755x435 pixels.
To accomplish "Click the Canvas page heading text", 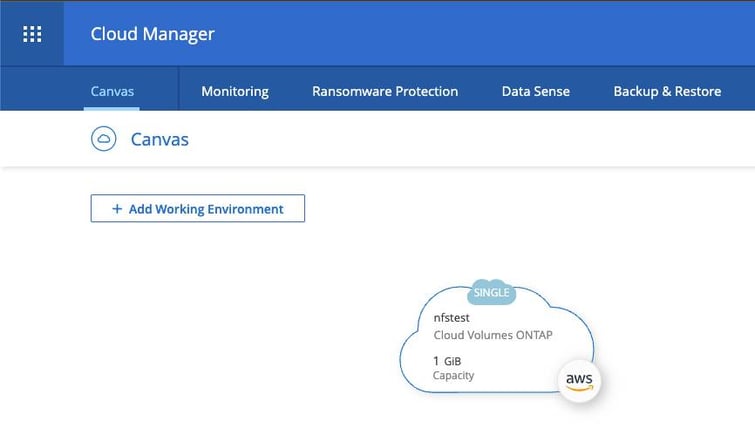I will (x=160, y=139).
